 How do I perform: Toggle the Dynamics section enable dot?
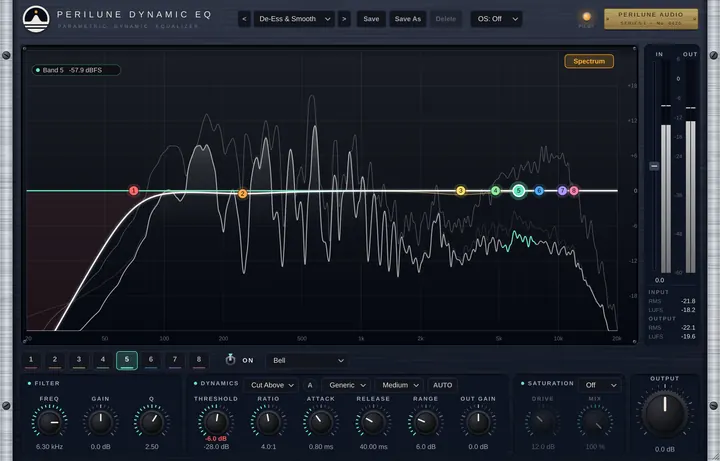pos(196,383)
